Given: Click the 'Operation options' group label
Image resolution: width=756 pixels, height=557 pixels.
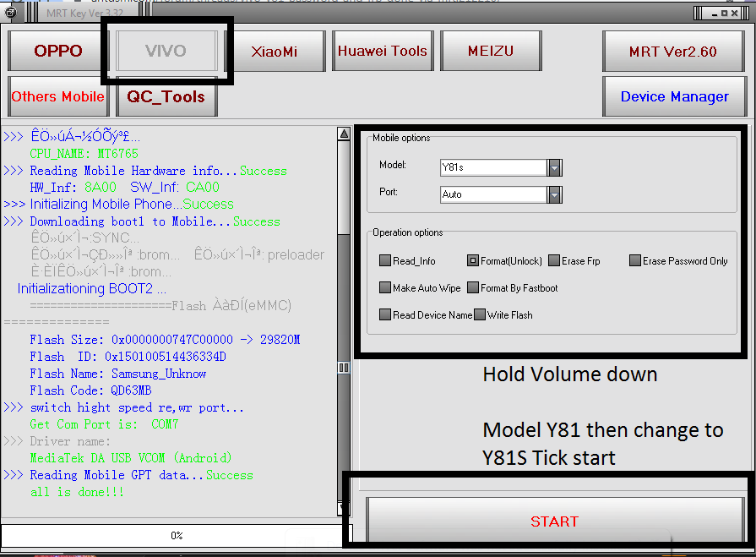Looking at the screenshot, I should click(x=407, y=232).
